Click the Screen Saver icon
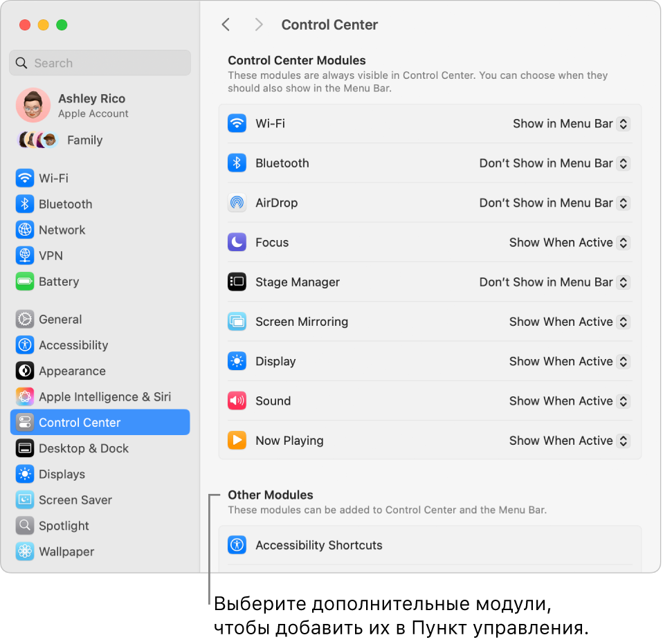Screen dimensions: 663x644 (x=25, y=500)
